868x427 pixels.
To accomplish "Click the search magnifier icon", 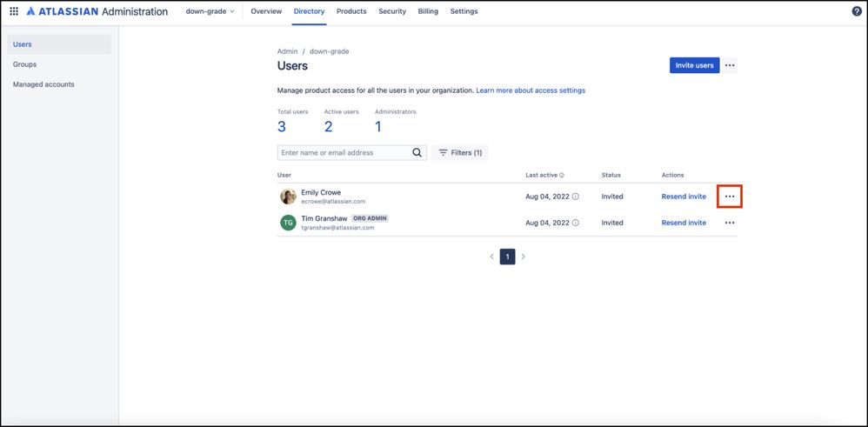I will pyautogui.click(x=417, y=153).
